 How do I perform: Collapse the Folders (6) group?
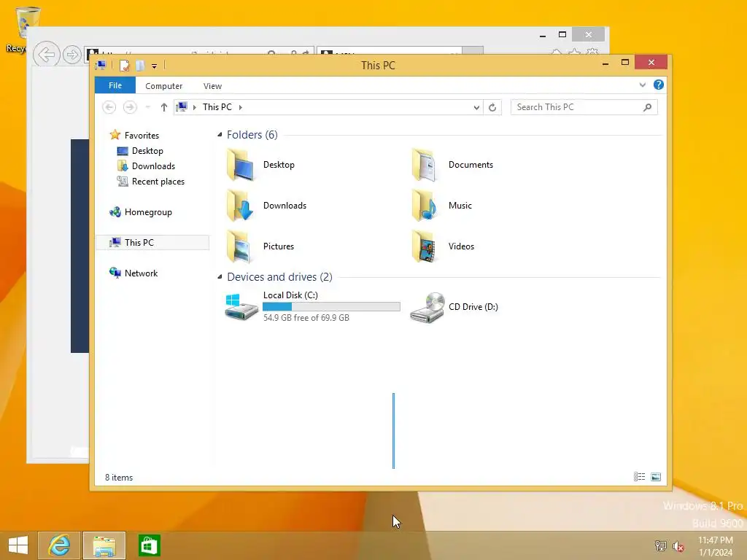point(220,135)
